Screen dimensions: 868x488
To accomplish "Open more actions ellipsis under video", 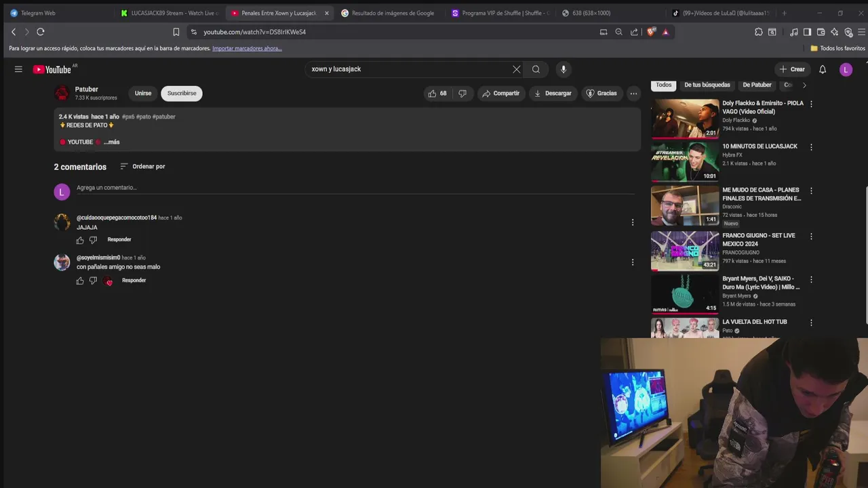I will [633, 94].
